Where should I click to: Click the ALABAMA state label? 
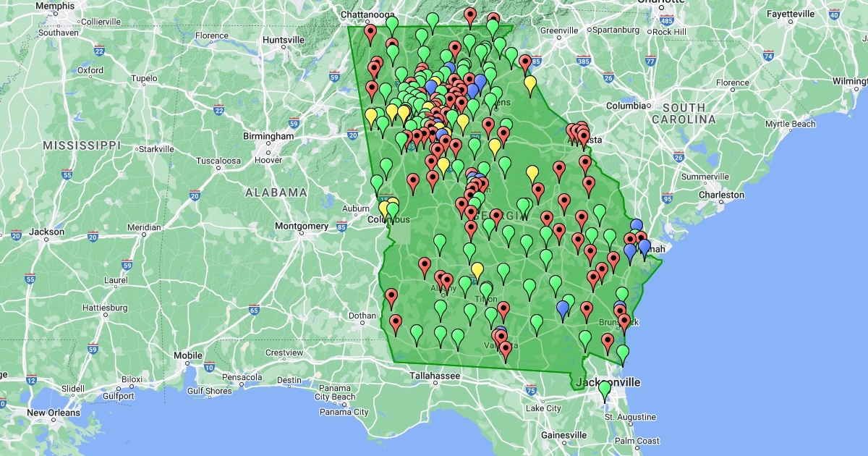tap(276, 193)
